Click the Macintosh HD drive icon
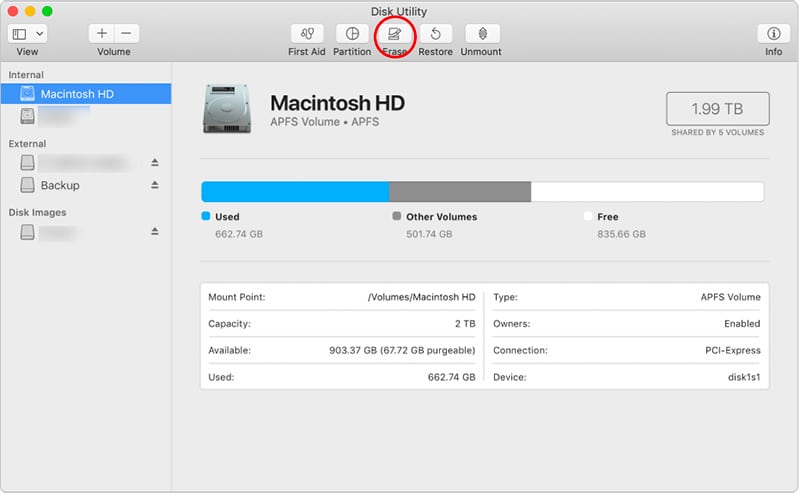Screen dimensions: 800x494 tap(227, 107)
